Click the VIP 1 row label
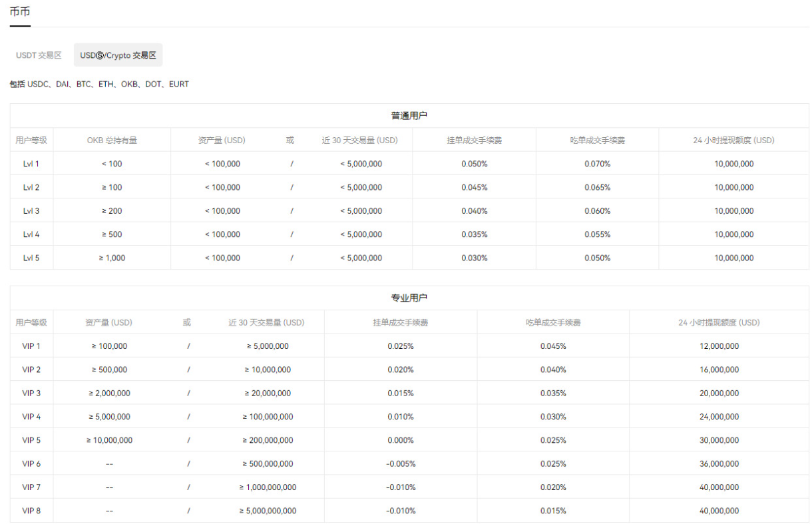The width and height of the screenshot is (812, 524). (x=31, y=346)
